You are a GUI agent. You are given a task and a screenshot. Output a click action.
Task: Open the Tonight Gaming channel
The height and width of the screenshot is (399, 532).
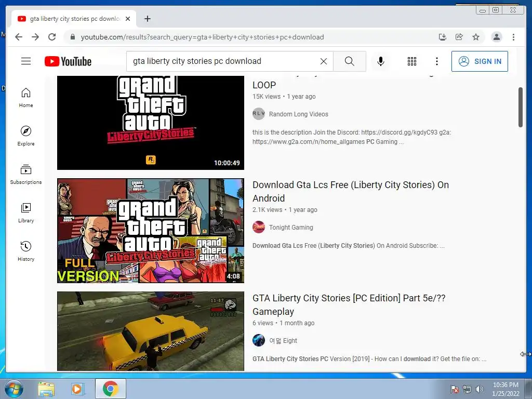(x=291, y=228)
